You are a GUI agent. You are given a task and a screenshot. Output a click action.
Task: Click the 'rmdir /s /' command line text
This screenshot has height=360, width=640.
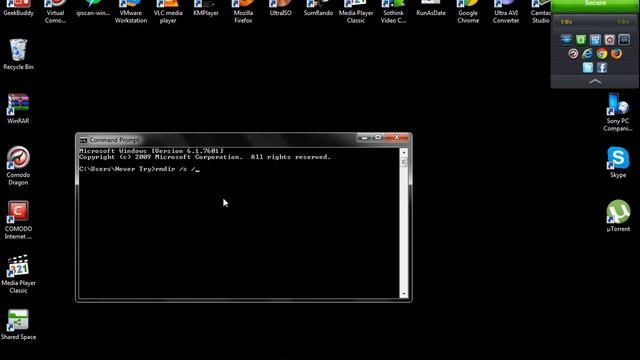pyautogui.click(x=177, y=169)
